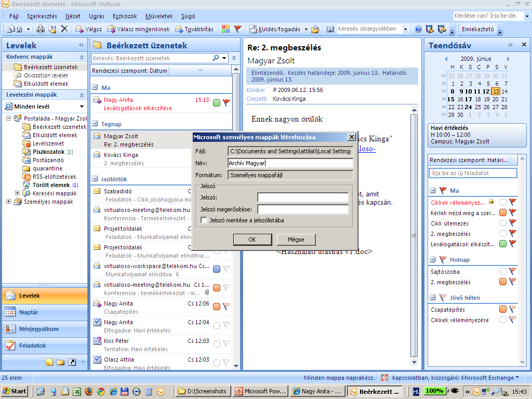The width and height of the screenshot is (532, 399).
Task: Open D:\Screenshots window from the taskbar
Action: coord(203,391)
